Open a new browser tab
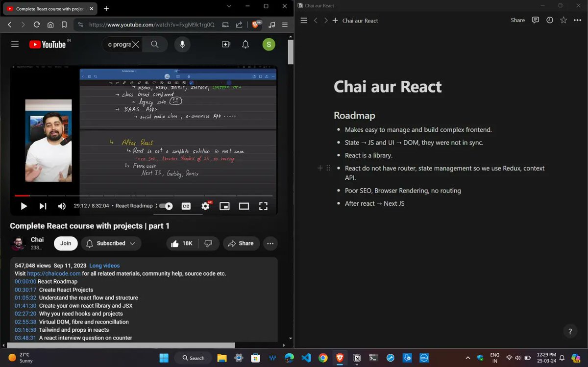This screenshot has width=588, height=367. tap(106, 8)
